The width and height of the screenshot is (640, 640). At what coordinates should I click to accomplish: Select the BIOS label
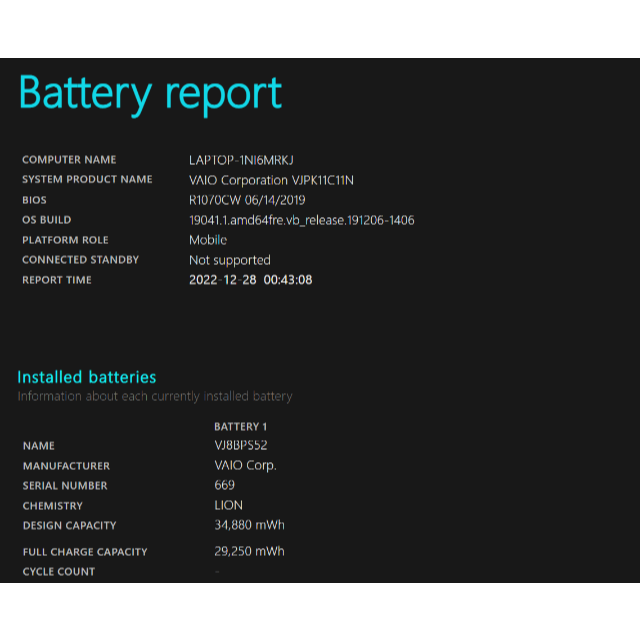[x=34, y=200]
